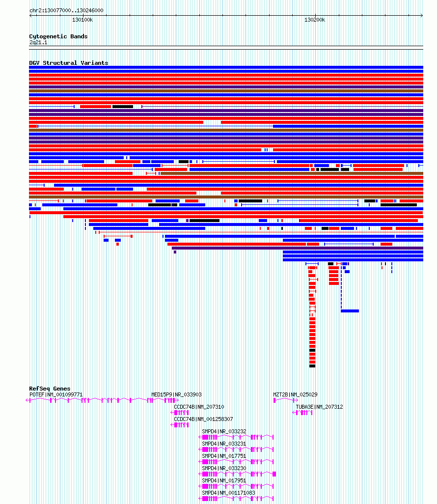Open the DGV Structural Variants track title

[x=68, y=63]
